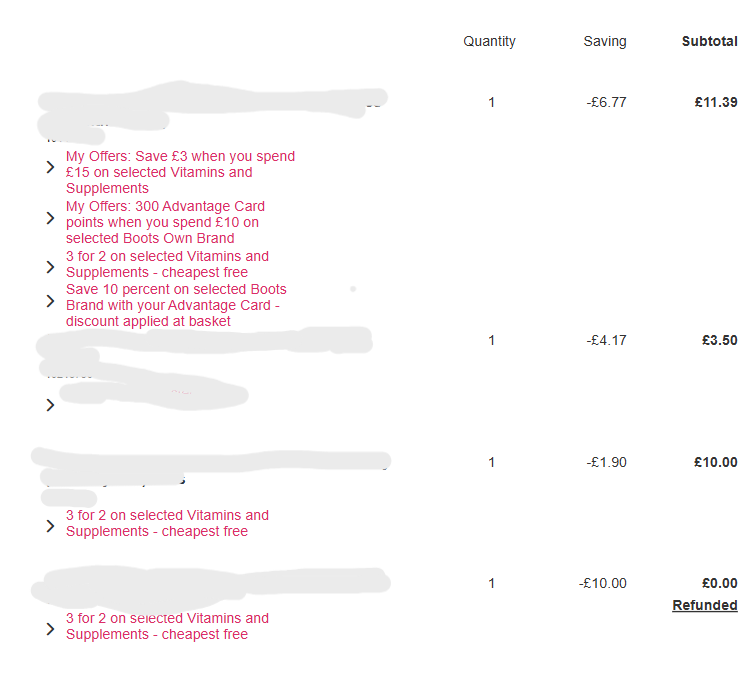Click 3 for 2 chevron in £11.39 item
This screenshot has width=756, height=687.
[x=50, y=267]
